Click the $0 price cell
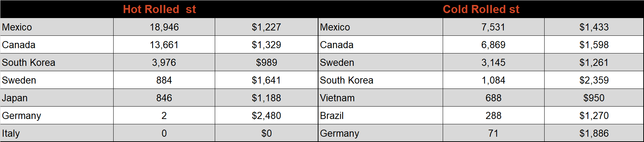 pos(266,133)
